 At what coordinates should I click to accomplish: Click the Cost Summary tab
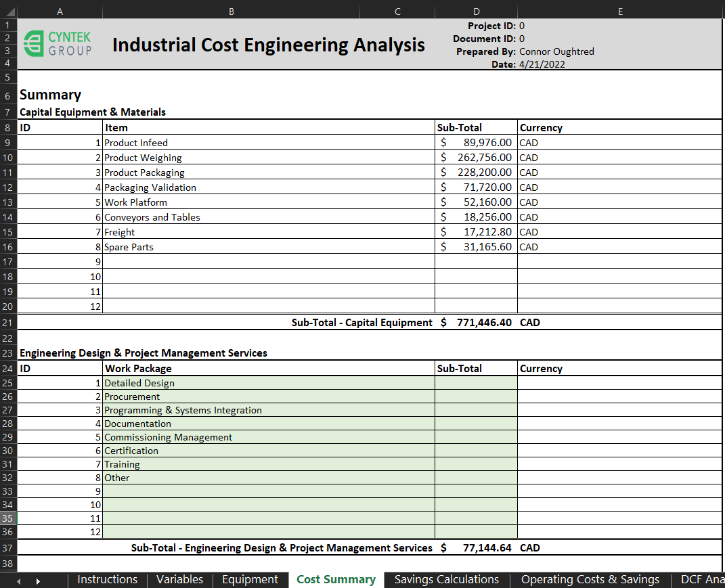tap(336, 579)
